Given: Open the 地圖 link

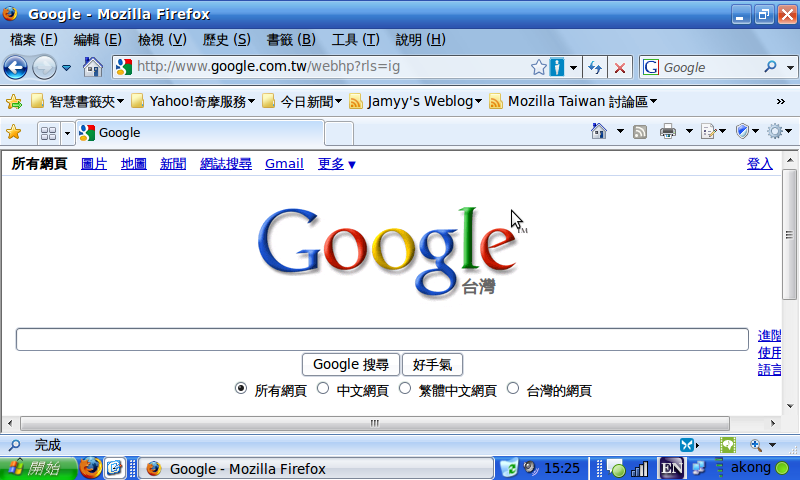Looking at the screenshot, I should point(134,164).
